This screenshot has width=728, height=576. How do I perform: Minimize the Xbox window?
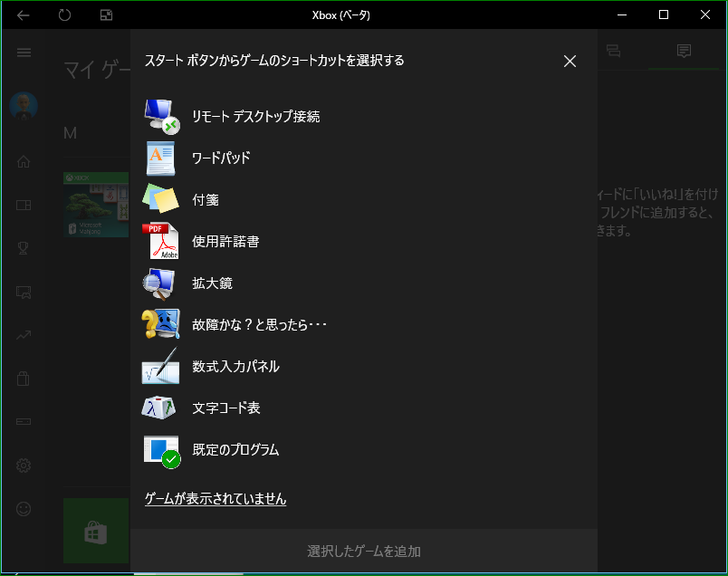(622, 14)
